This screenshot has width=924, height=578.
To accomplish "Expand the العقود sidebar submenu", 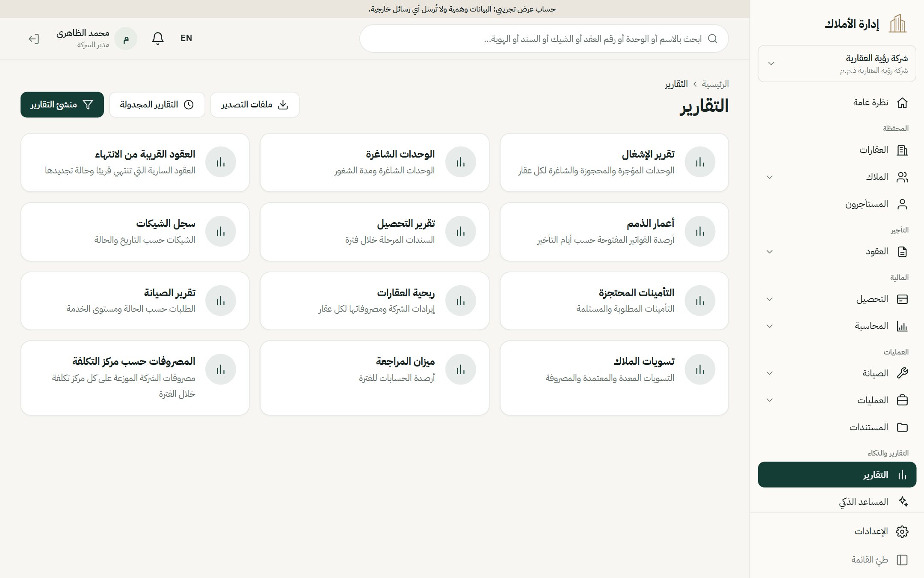I will tap(770, 252).
